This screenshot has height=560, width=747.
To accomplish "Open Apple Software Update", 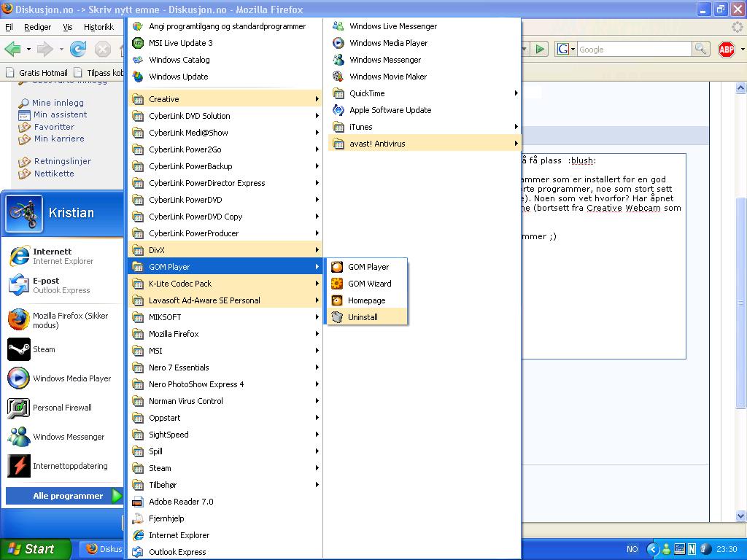I will [x=424, y=110].
